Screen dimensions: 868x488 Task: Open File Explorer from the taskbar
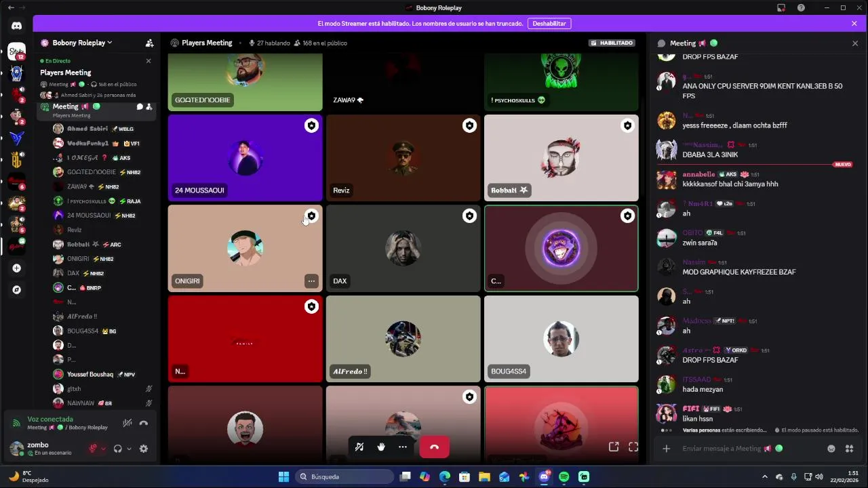(x=484, y=477)
